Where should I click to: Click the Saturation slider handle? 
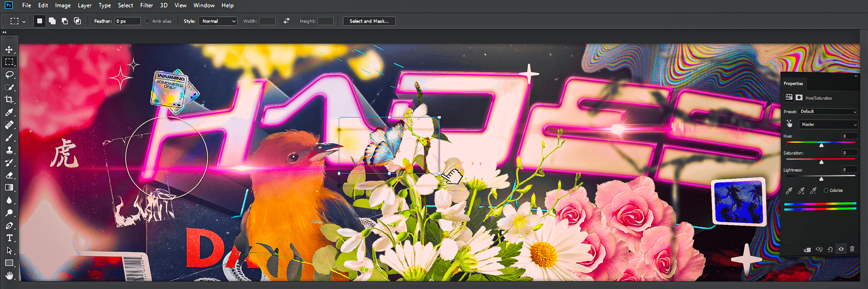point(821,162)
